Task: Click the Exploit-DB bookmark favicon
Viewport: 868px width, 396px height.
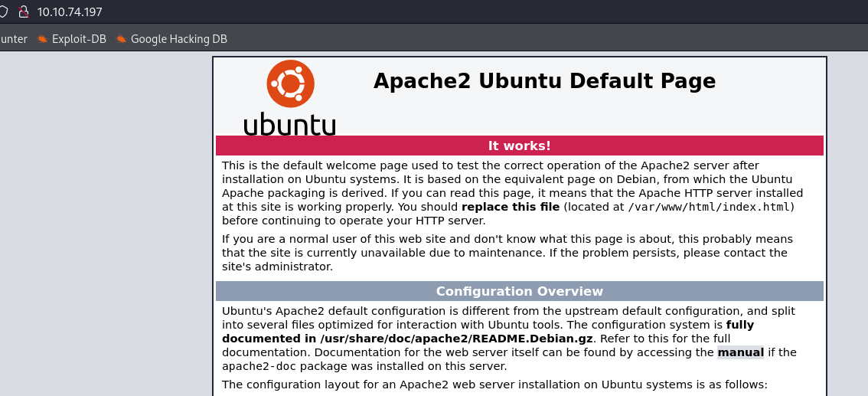Action: 42,39
